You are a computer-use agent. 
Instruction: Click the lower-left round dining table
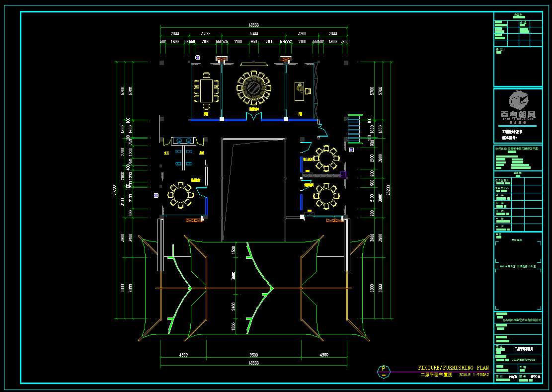click(x=180, y=195)
